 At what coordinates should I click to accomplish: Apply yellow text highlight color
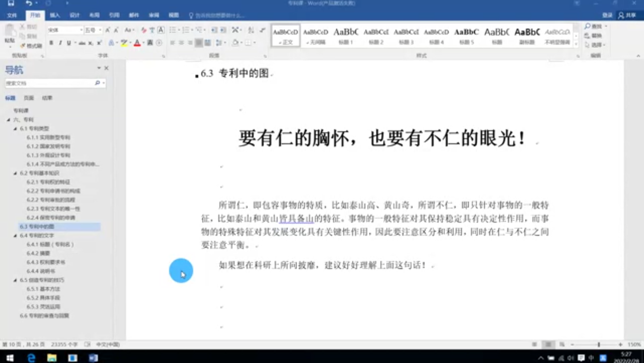coord(124,43)
